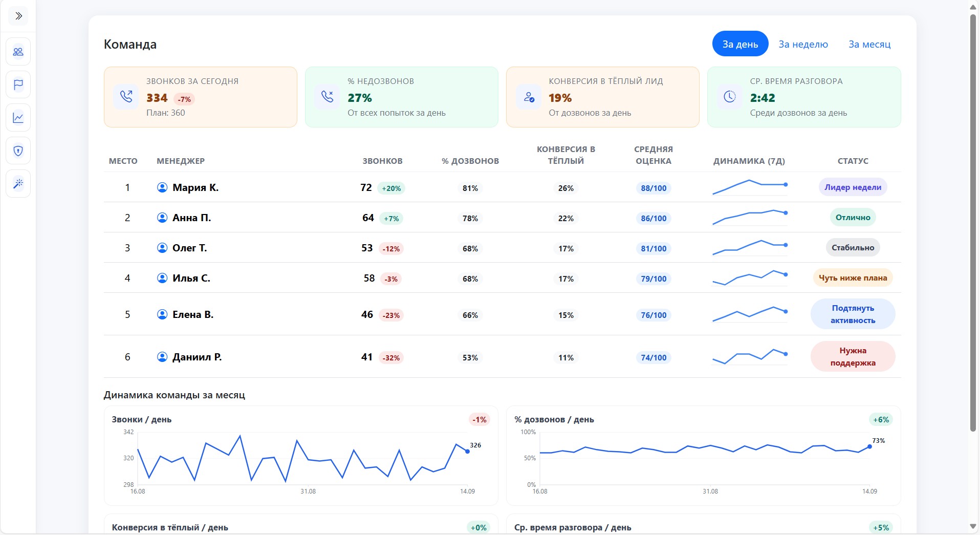Click the Средняя оценка column header
This screenshot has width=980, height=535.
654,155
